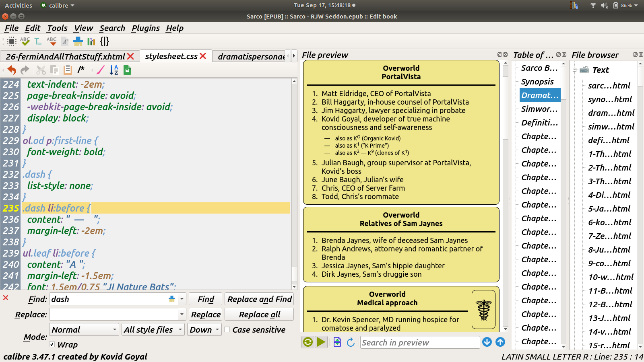The height and width of the screenshot is (362, 644).
Task: Open the File menu
Action: tap(12, 28)
